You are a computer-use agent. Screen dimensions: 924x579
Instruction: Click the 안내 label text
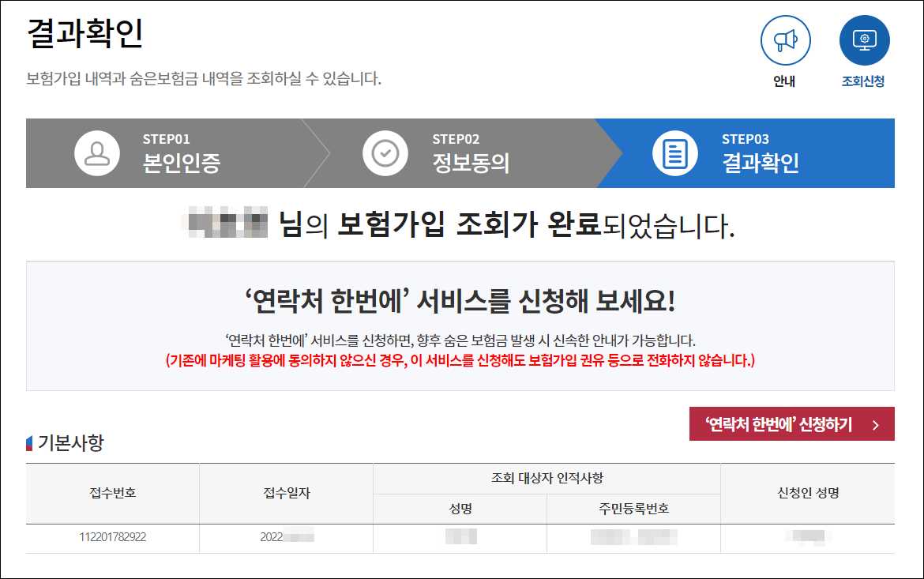[785, 79]
